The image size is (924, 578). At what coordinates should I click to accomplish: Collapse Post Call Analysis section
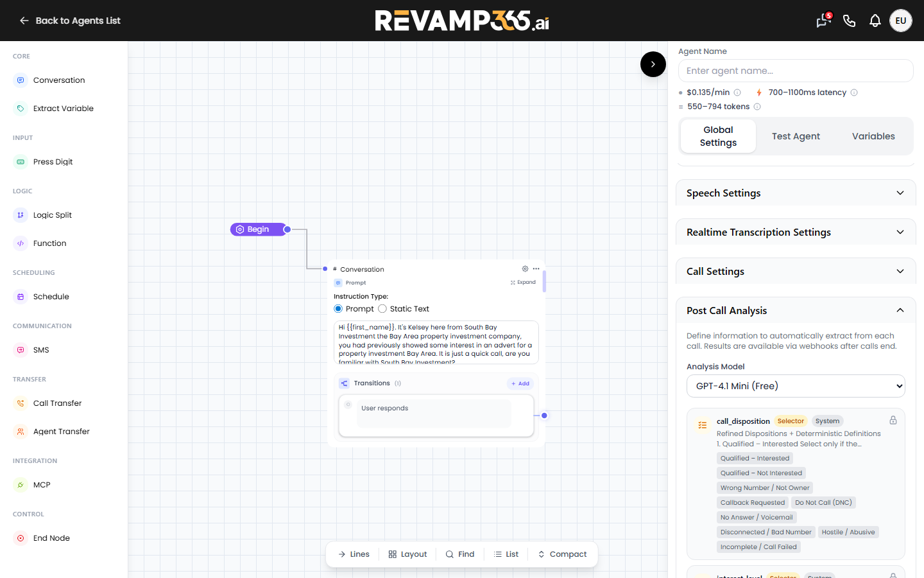pos(796,311)
